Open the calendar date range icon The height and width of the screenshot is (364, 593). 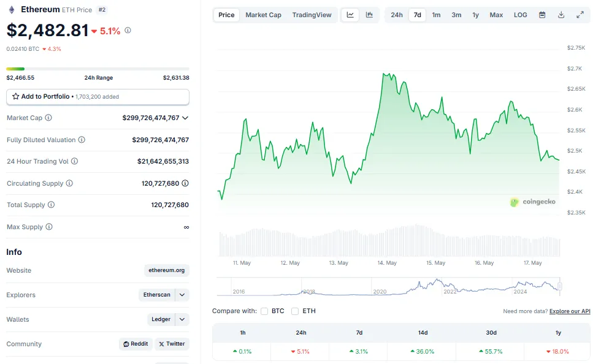(x=542, y=15)
